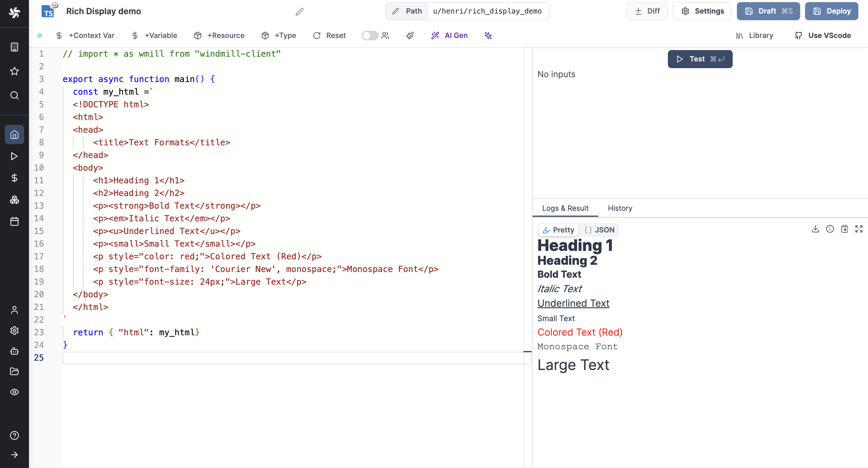Open the Runs sidebar icon

pyautogui.click(x=14, y=156)
